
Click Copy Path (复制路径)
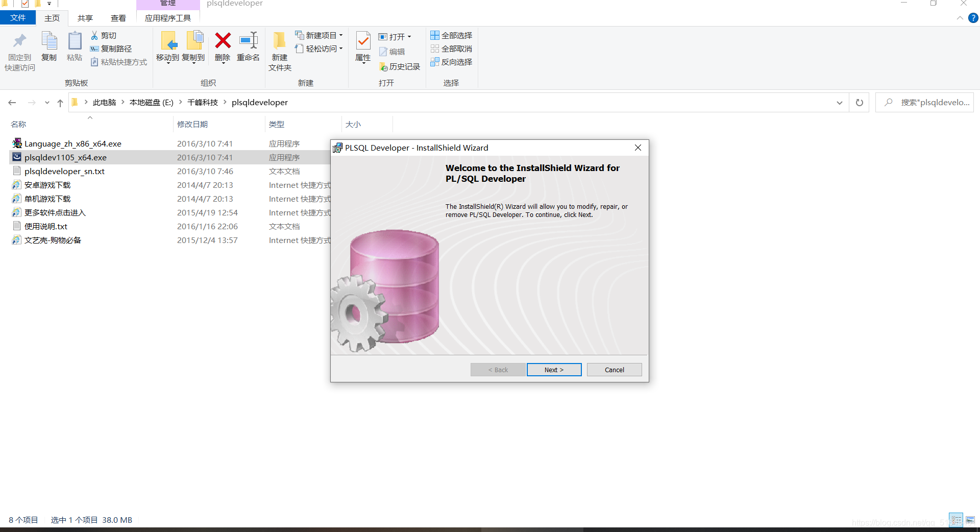(111, 49)
